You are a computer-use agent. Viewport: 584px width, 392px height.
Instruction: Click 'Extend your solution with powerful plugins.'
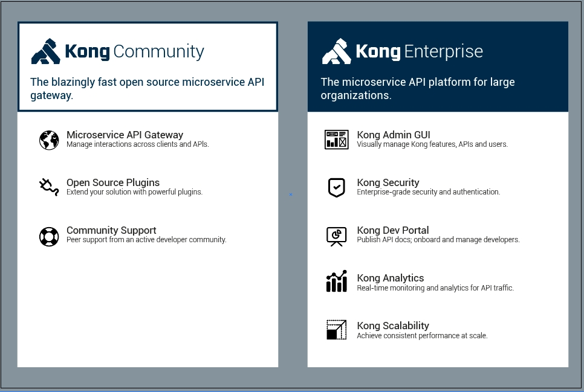[134, 192]
